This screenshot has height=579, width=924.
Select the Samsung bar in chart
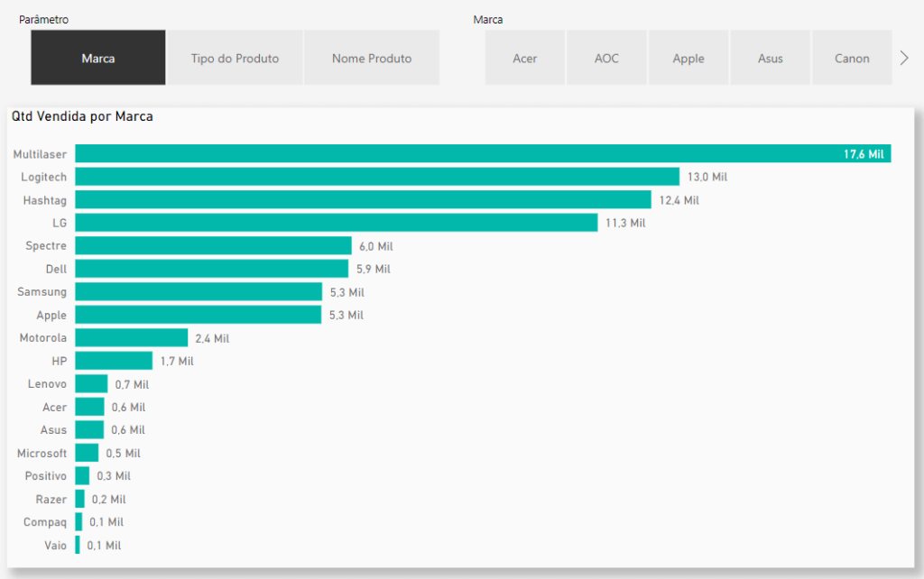[x=199, y=291]
